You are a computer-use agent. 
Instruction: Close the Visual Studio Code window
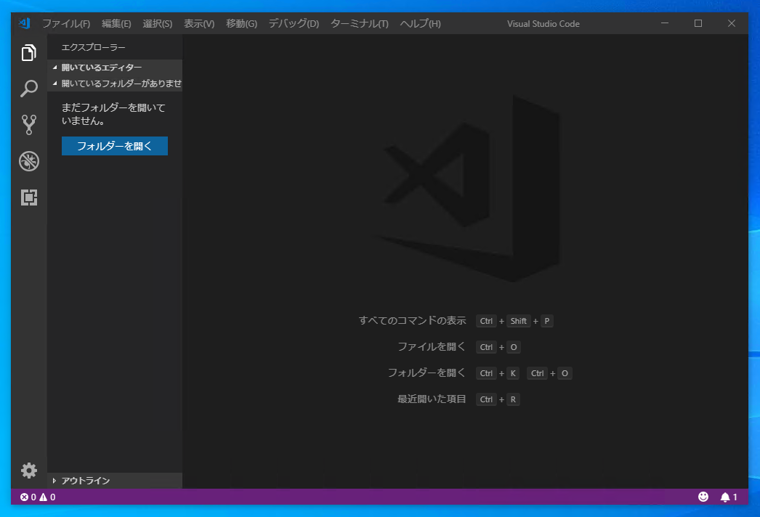pos(731,23)
